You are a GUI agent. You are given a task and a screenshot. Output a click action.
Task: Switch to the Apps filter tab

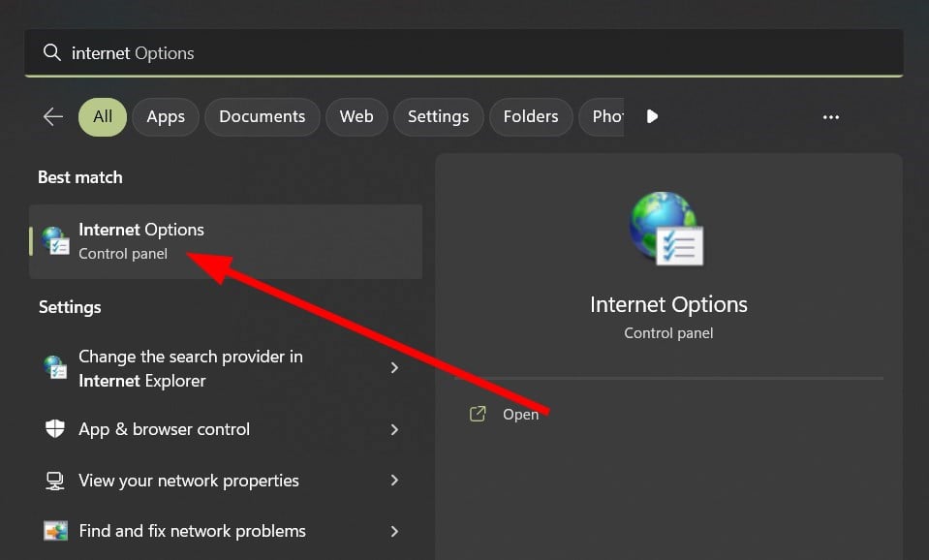(x=166, y=116)
